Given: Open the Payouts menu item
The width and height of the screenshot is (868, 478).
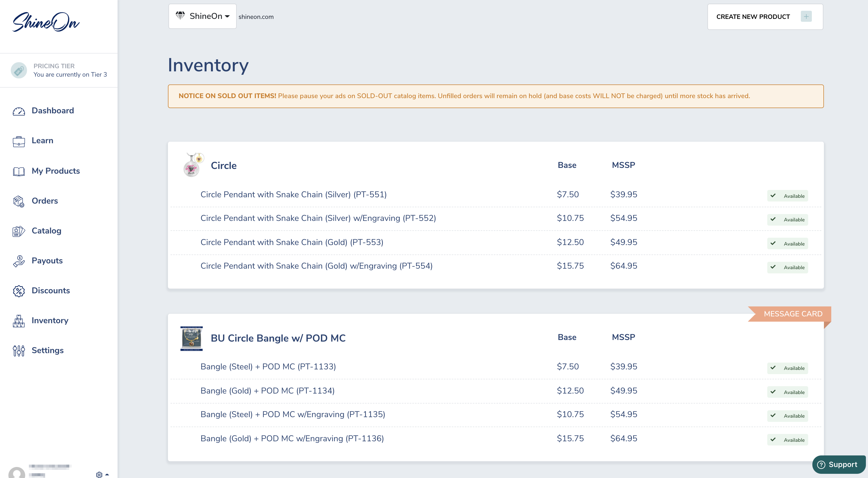Looking at the screenshot, I should click(x=47, y=261).
